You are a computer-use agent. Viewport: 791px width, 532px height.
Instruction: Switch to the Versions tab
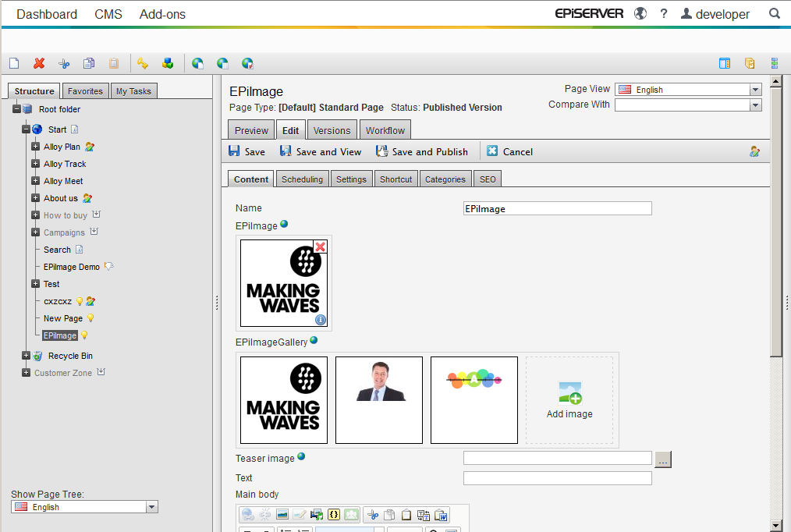pyautogui.click(x=332, y=130)
